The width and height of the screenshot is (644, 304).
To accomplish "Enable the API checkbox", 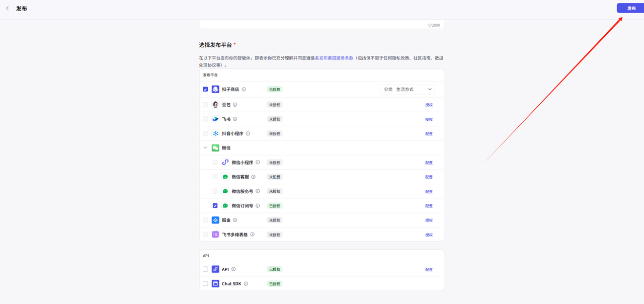I will click(205, 269).
